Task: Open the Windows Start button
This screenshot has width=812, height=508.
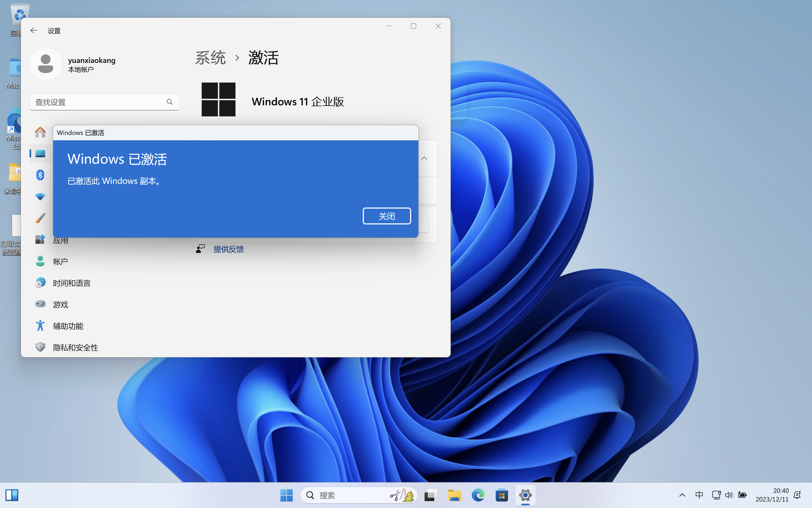Action: 287,495
